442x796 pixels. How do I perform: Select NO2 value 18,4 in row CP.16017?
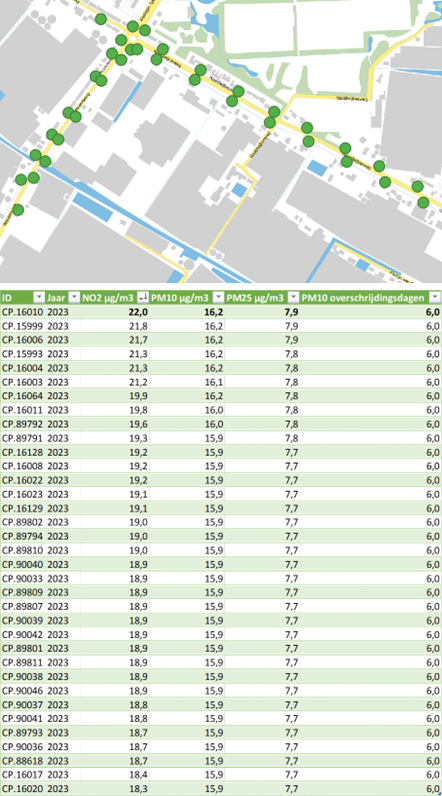[140, 775]
